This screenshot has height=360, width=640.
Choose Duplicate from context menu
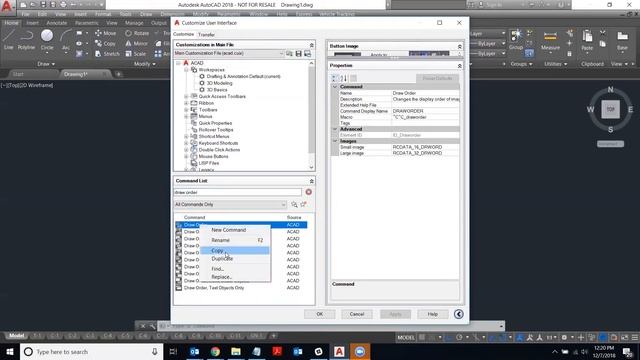235,259
